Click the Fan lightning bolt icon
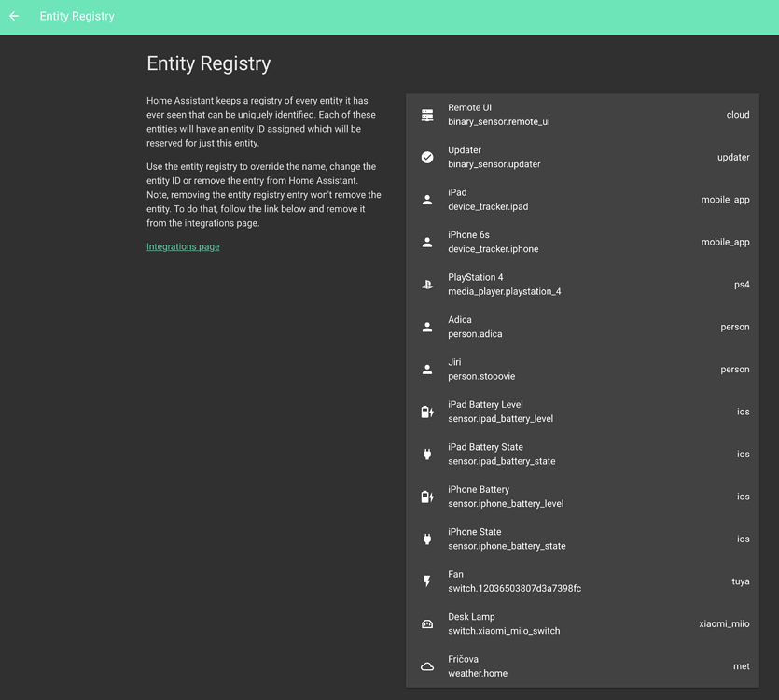 point(426,581)
